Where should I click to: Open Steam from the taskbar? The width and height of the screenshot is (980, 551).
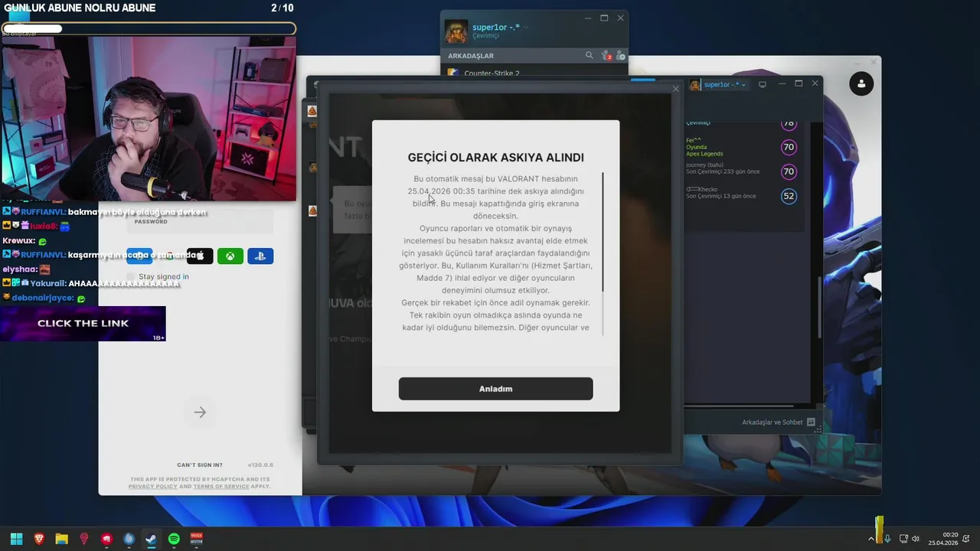coord(152,539)
